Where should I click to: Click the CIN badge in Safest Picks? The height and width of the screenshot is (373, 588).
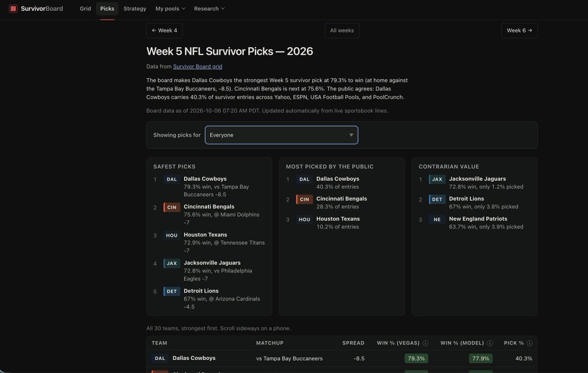pyautogui.click(x=171, y=207)
